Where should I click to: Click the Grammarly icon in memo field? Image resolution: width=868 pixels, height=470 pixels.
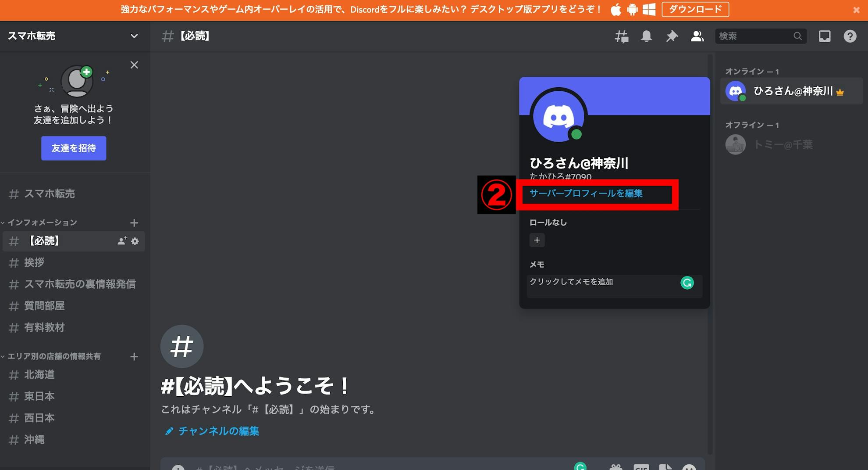(687, 283)
